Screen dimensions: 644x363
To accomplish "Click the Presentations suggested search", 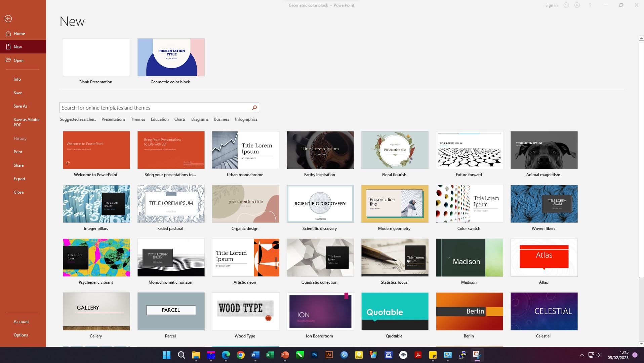I will click(113, 119).
